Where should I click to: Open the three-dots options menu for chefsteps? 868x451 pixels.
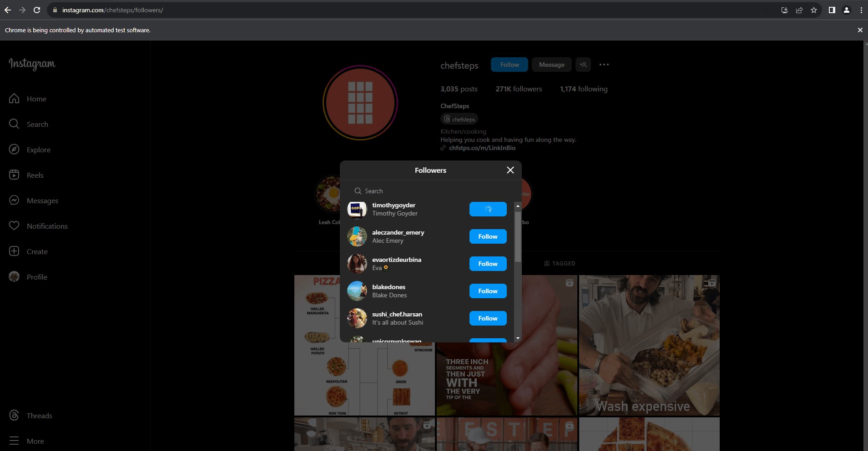click(x=604, y=65)
